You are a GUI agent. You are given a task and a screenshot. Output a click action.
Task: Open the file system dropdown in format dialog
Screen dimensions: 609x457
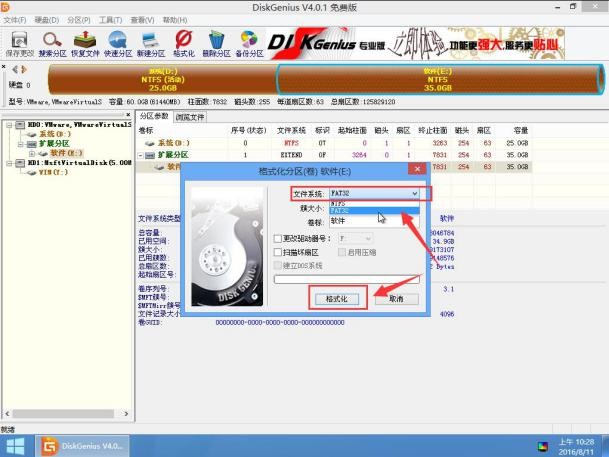click(414, 193)
